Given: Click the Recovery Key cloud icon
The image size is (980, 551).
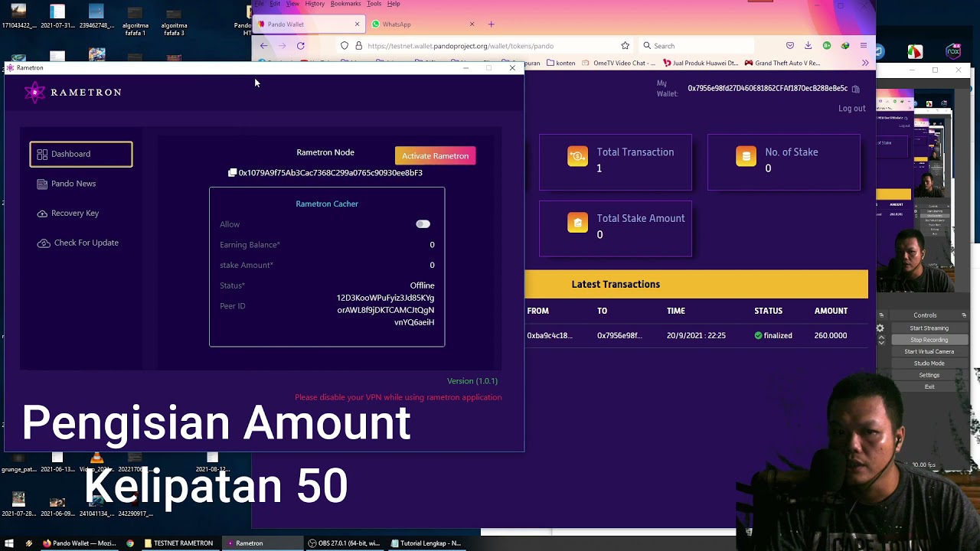Looking at the screenshot, I should coord(42,214).
